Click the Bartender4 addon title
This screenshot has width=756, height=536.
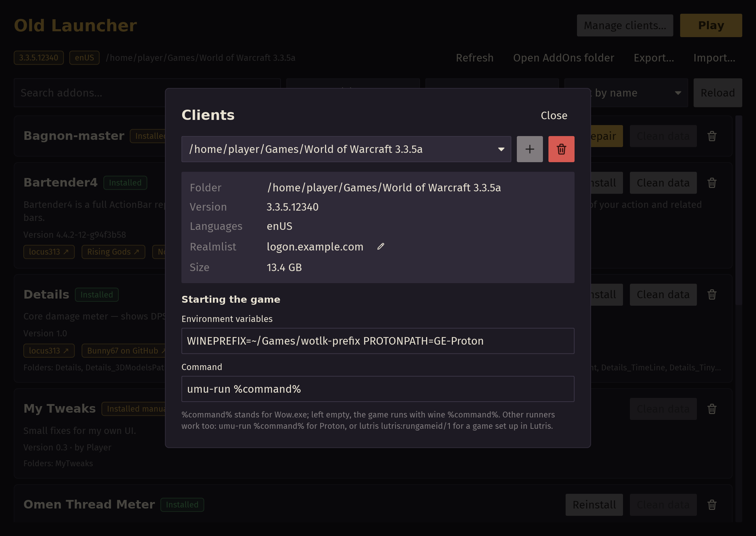(x=60, y=182)
